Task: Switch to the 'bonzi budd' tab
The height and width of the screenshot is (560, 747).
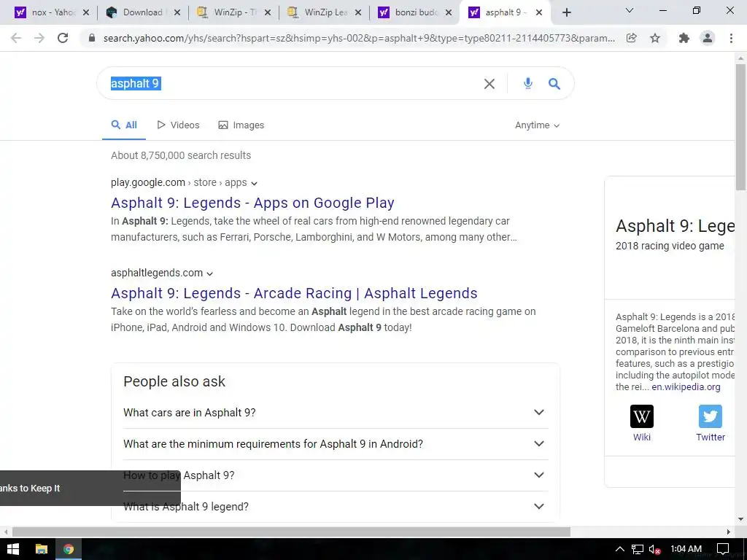Action: (413, 12)
